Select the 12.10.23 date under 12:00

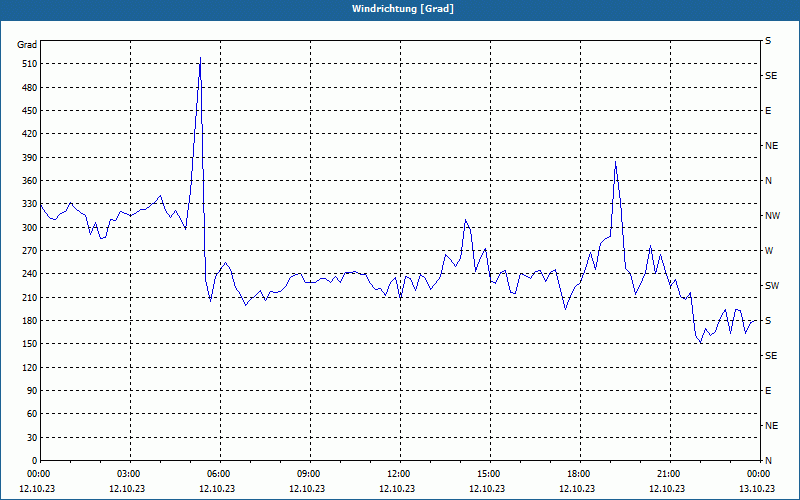coord(397,489)
